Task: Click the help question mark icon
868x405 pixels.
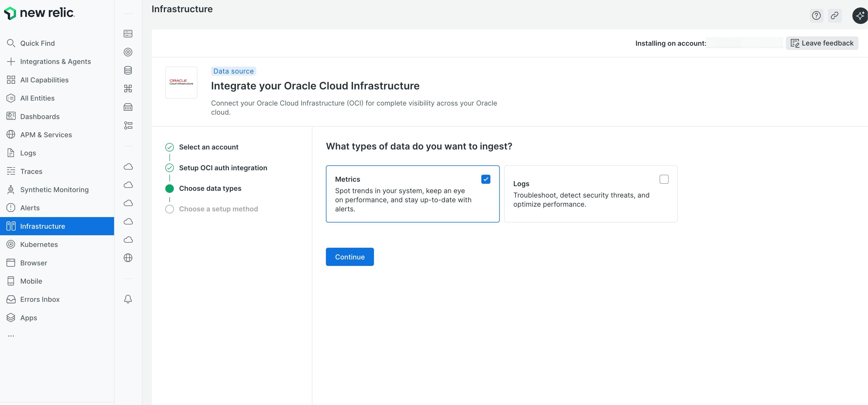Action: [816, 16]
